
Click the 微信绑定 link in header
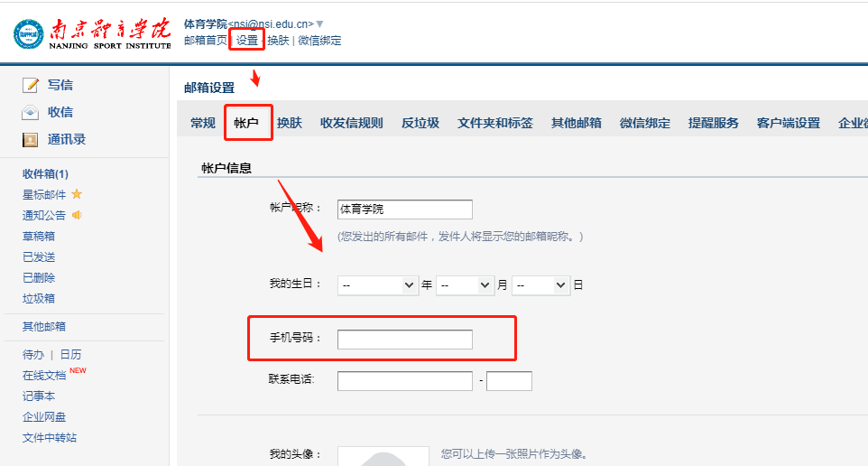point(319,41)
